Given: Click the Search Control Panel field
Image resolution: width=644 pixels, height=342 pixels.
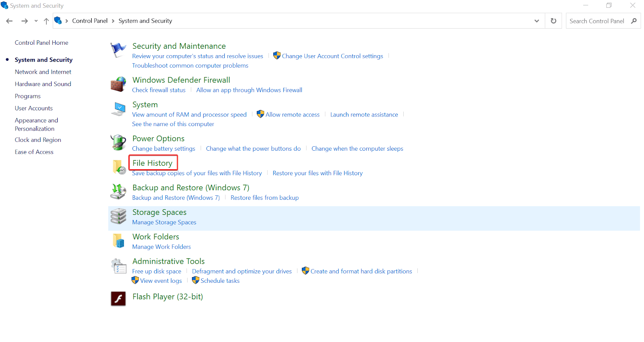Looking at the screenshot, I should pyautogui.click(x=597, y=21).
